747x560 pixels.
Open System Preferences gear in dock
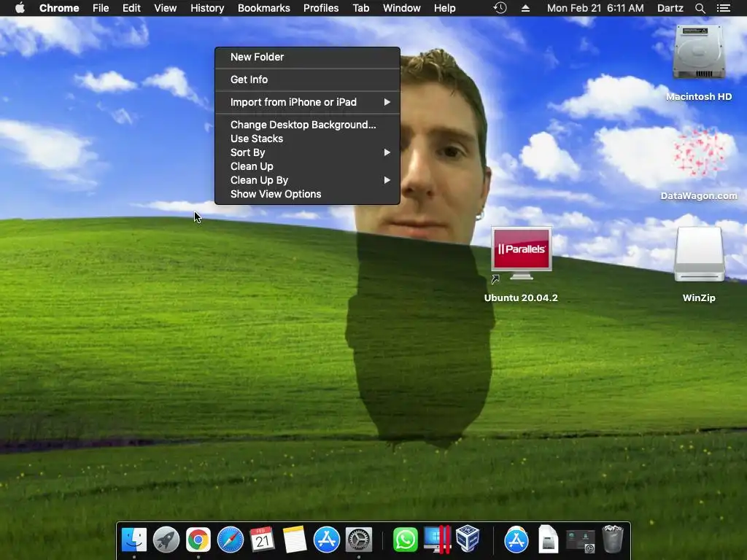click(359, 540)
